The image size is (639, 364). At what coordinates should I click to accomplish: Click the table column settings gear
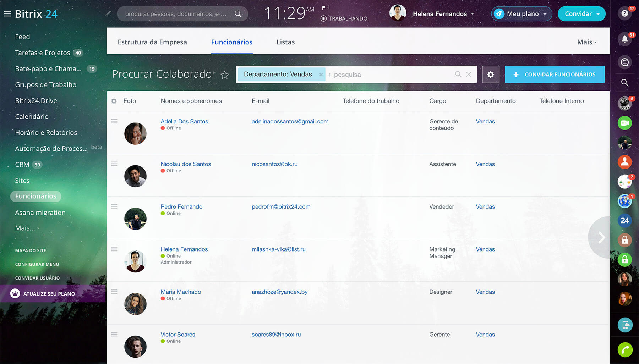[114, 101]
